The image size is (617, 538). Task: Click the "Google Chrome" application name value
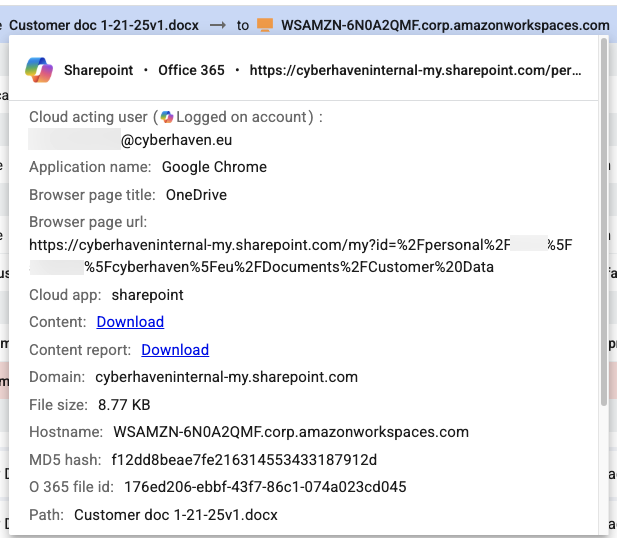(x=214, y=167)
